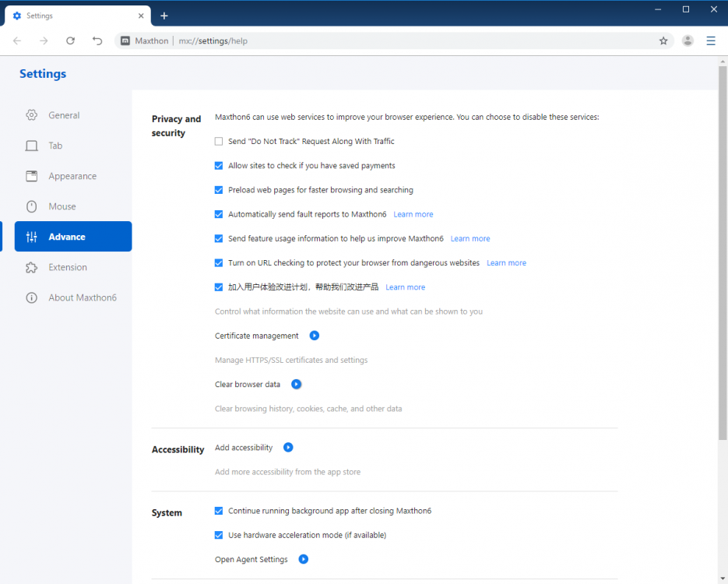Open the Tab settings section
The image size is (728, 584).
(x=32, y=145)
